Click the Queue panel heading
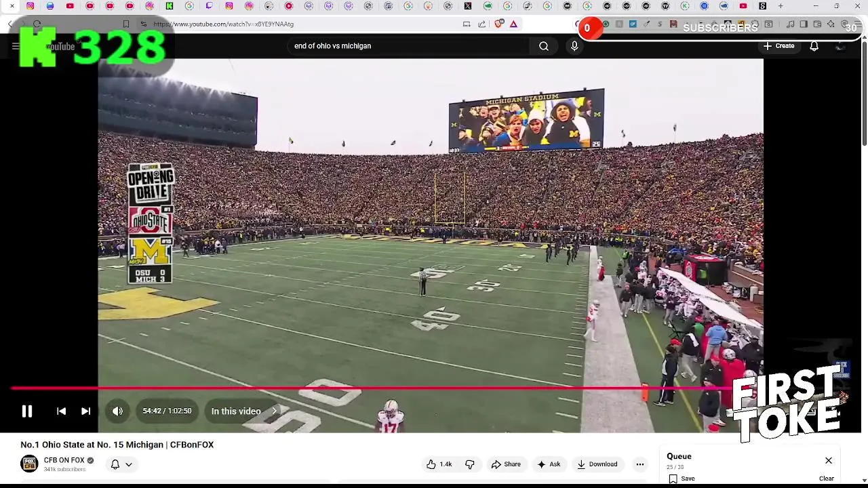 click(x=679, y=456)
